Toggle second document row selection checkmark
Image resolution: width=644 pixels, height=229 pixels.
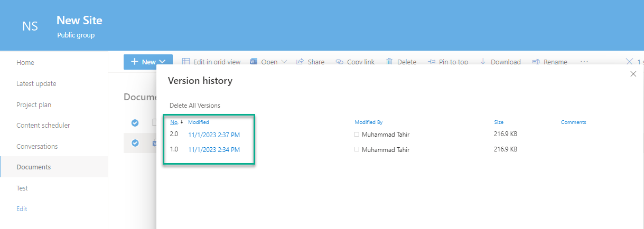pyautogui.click(x=135, y=142)
